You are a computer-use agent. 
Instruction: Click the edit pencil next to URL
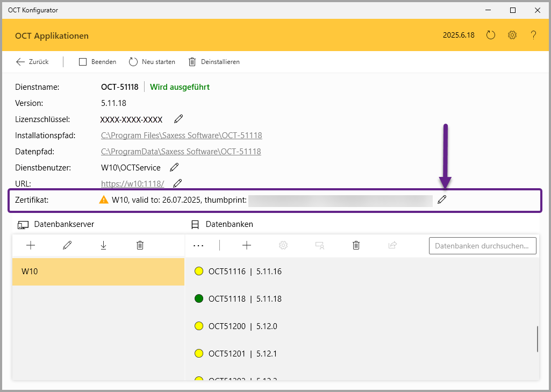[x=177, y=184]
